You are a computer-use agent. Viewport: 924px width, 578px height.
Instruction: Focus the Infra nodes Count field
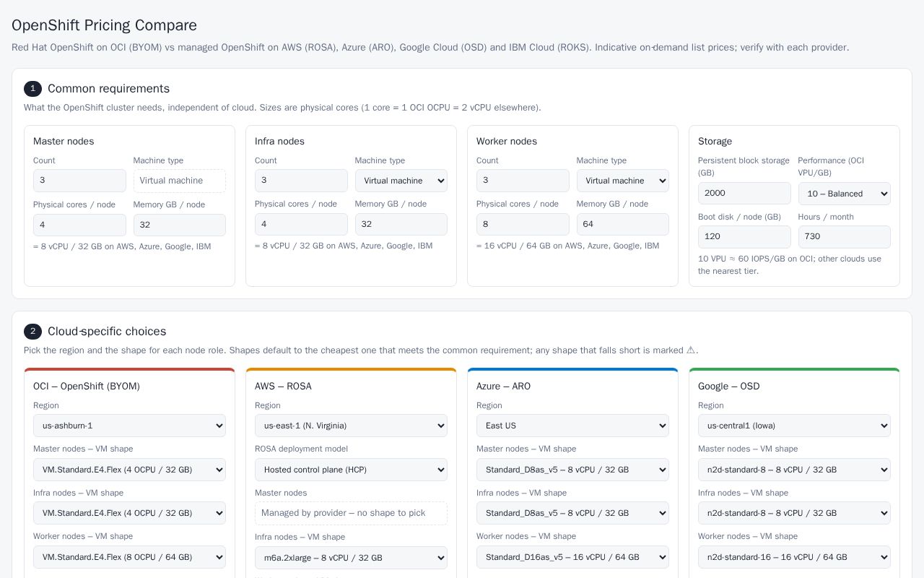pyautogui.click(x=301, y=181)
